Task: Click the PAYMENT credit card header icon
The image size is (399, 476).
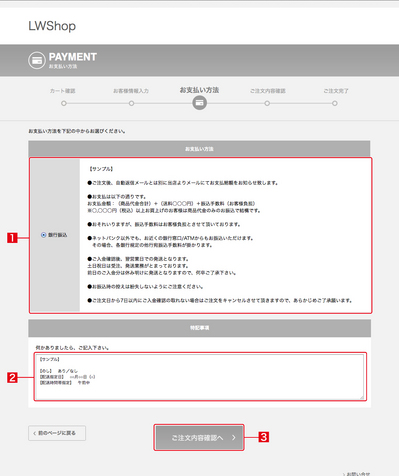Action: point(37,60)
